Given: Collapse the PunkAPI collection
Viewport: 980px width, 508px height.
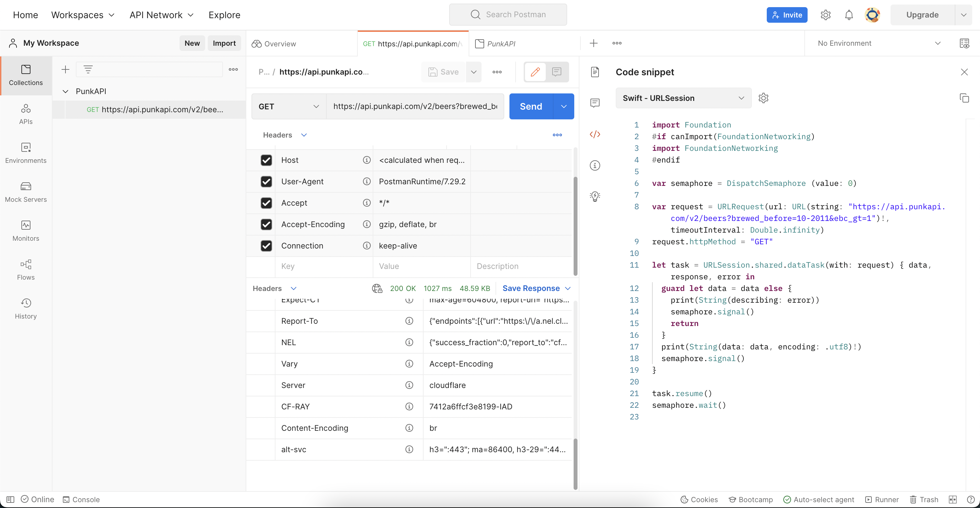Looking at the screenshot, I should pyautogui.click(x=65, y=91).
